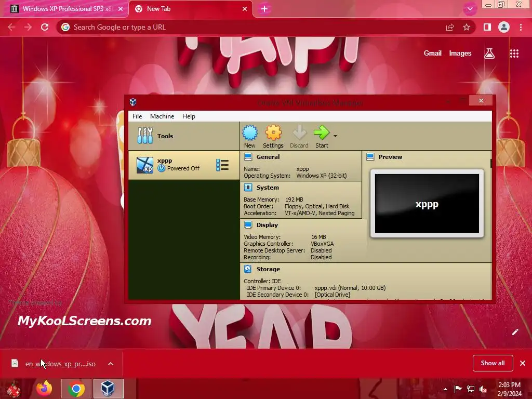Open Search Labs flask icon
The height and width of the screenshot is (399, 532).
(489, 54)
